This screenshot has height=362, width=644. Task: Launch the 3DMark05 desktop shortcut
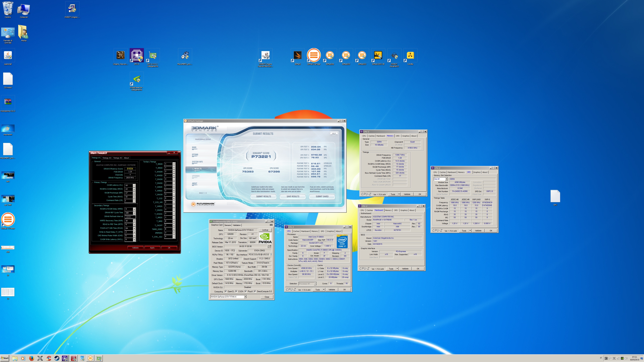click(346, 57)
